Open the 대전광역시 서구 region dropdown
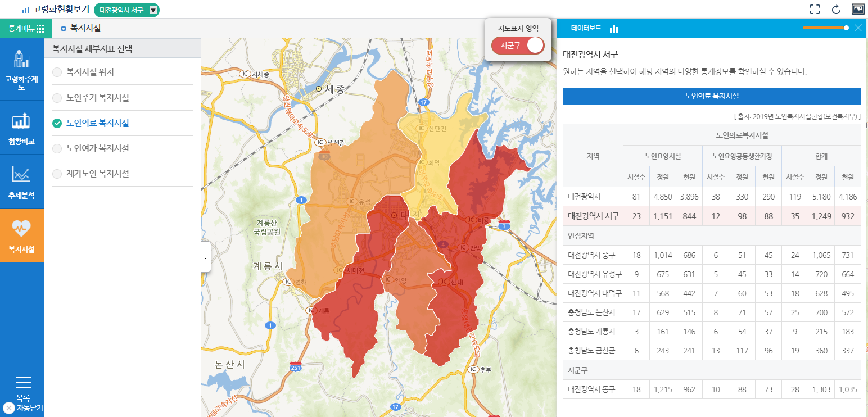 (153, 10)
